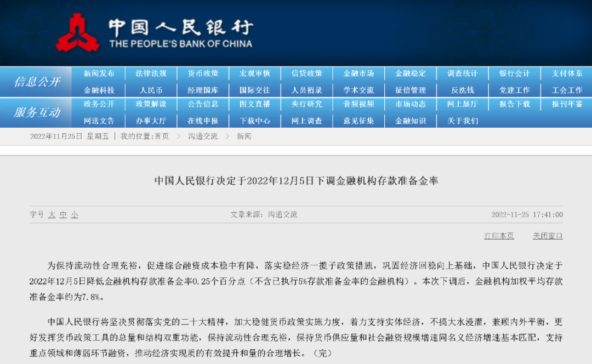Screen dimensions: 592x364
Task: Click the People's Bank of China logo
Action: (x=155, y=33)
